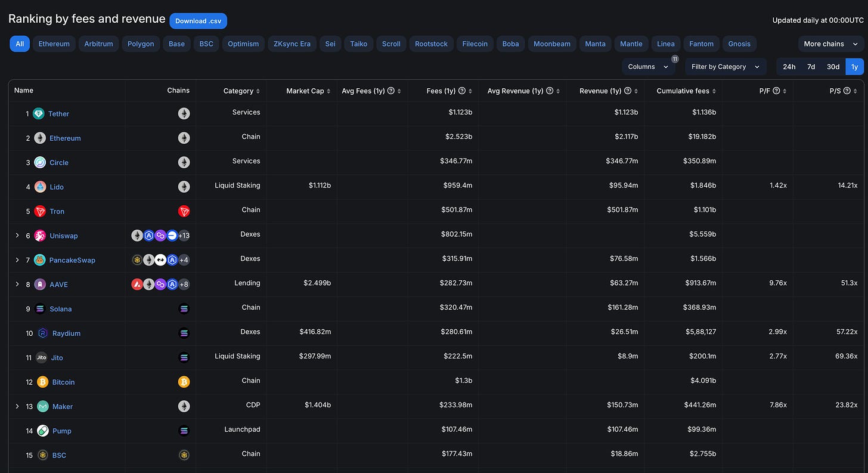Click the Lido protocol icon
Image resolution: width=868 pixels, height=473 pixels.
(x=40, y=187)
